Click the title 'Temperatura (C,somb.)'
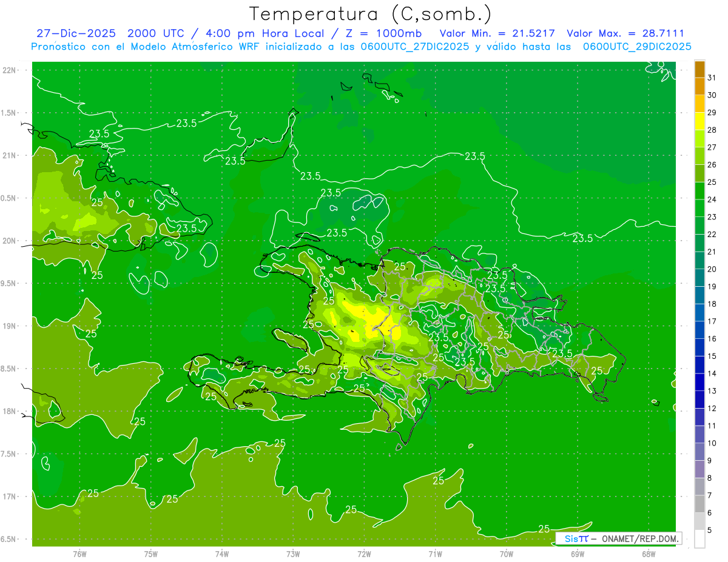The width and height of the screenshot is (728, 562). click(370, 14)
